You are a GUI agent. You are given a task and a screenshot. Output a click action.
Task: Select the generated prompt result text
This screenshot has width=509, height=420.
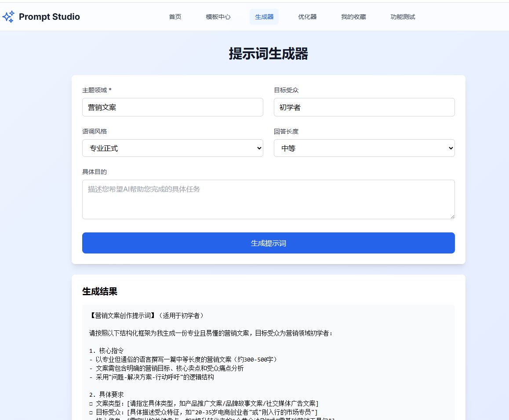pyautogui.click(x=268, y=359)
